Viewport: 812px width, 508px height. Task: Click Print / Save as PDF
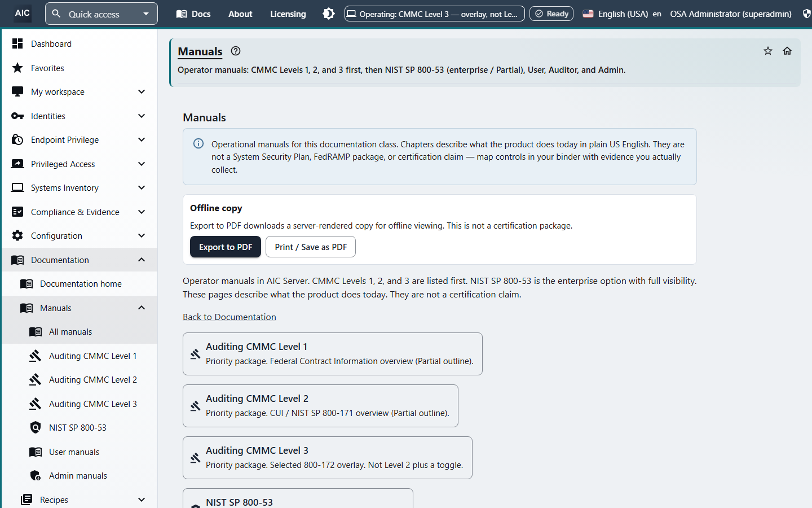tap(311, 247)
